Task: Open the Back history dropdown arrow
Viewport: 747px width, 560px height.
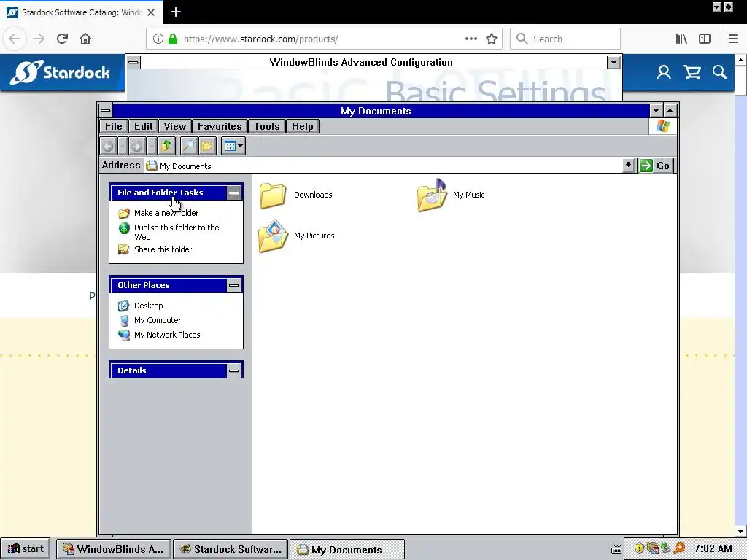Action: [x=123, y=146]
